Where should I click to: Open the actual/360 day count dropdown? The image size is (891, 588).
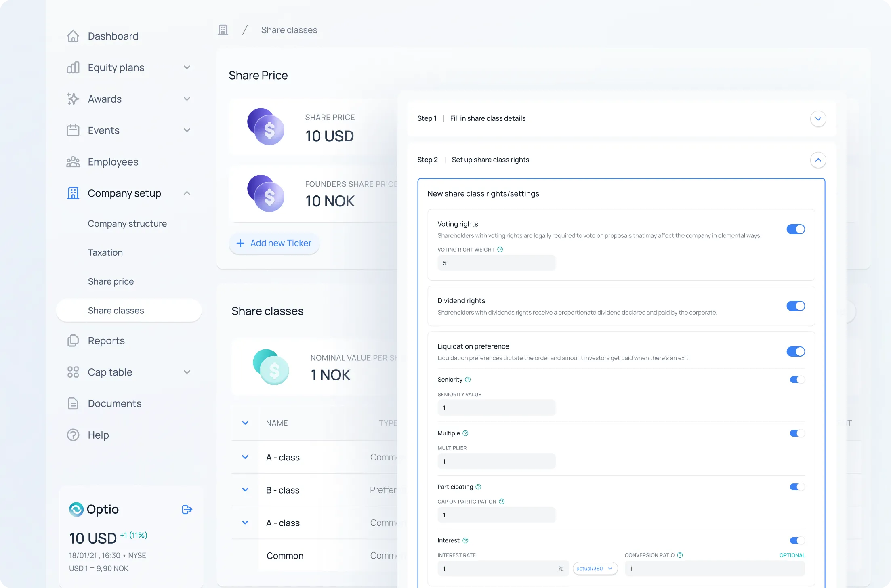tap(595, 568)
